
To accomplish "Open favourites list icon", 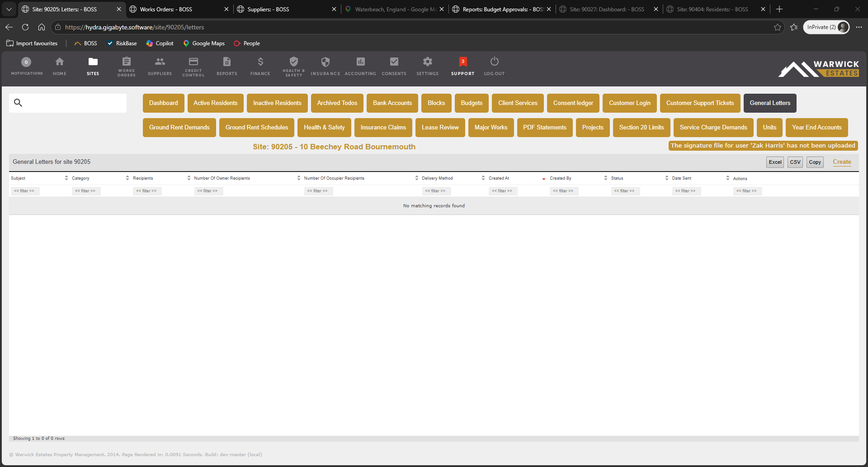I will 794,27.
